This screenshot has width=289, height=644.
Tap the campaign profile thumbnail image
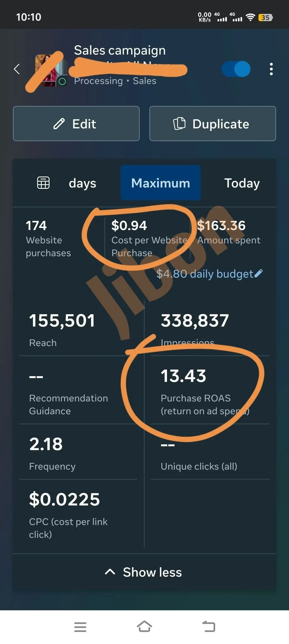[50, 70]
